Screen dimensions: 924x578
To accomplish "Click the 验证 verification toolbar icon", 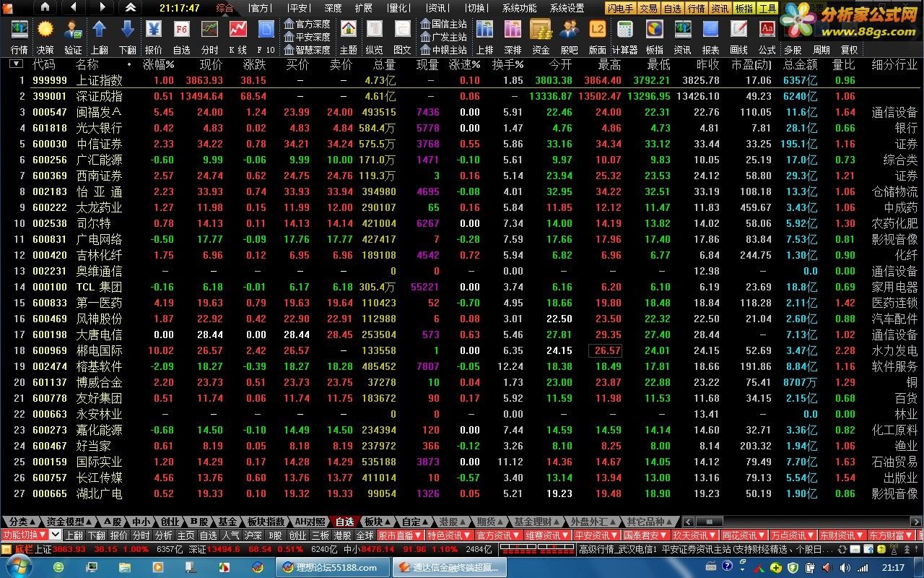I will point(73,36).
